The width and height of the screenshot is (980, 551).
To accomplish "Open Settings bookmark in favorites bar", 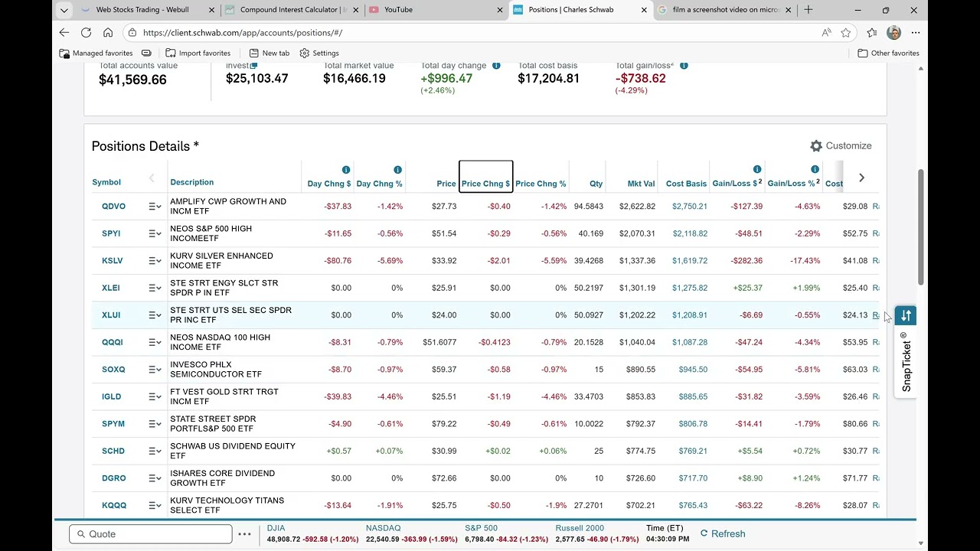I will tap(319, 53).
